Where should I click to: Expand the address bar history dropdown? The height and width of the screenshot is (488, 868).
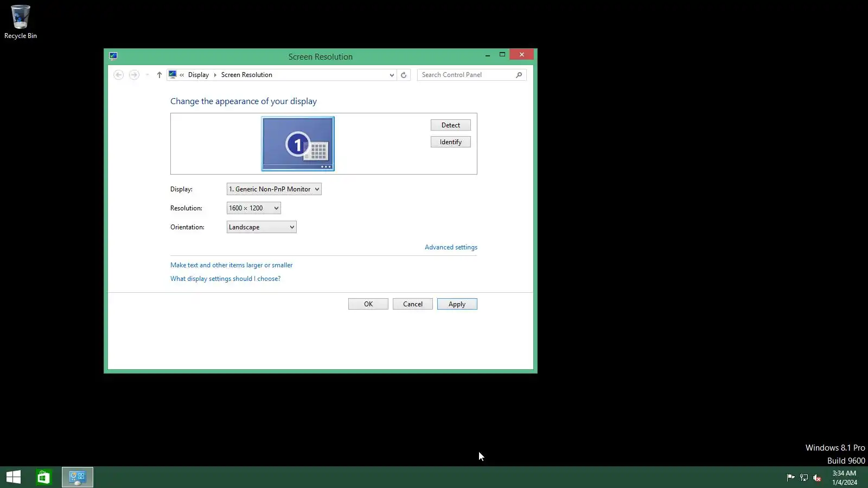pos(392,75)
